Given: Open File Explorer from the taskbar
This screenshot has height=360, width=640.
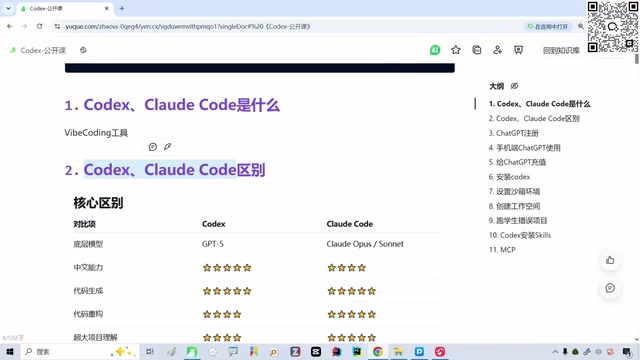Looking at the screenshot, I should (398, 351).
